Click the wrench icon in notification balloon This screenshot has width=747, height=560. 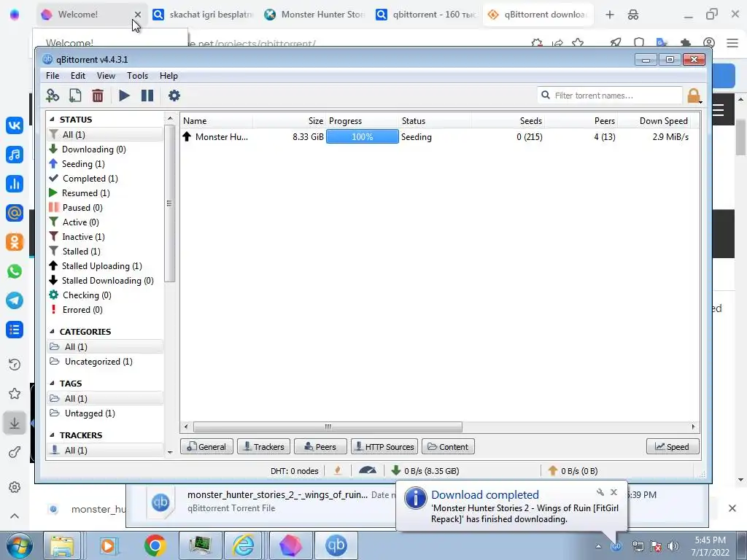pos(600,492)
